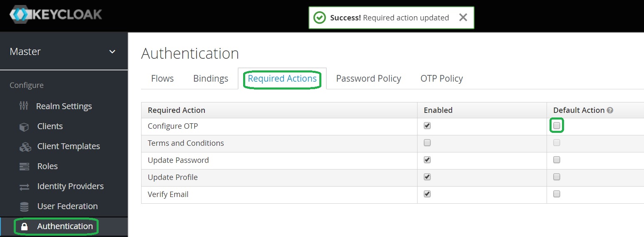Screen dimensions: 644x237
Task: Click the Authentication lock icon
Action: click(x=24, y=227)
